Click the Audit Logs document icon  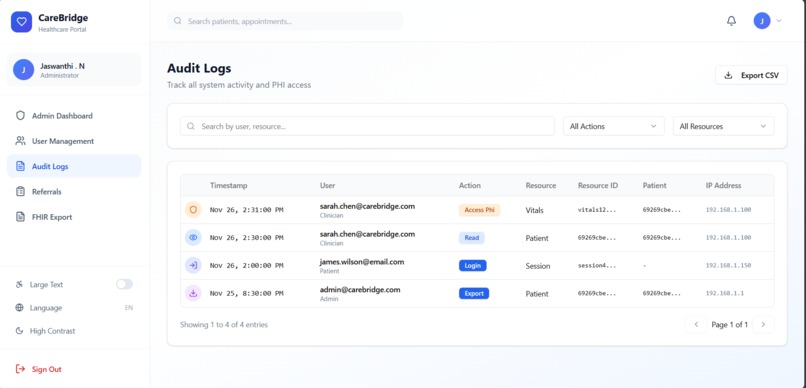tap(20, 166)
